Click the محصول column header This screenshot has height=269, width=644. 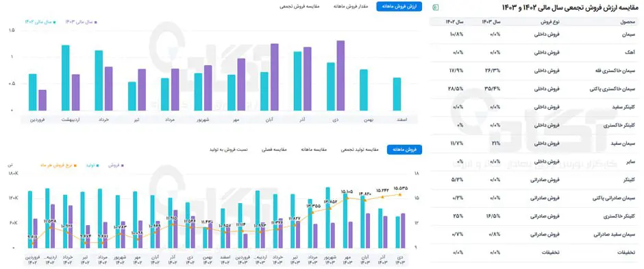pyautogui.click(x=628, y=22)
